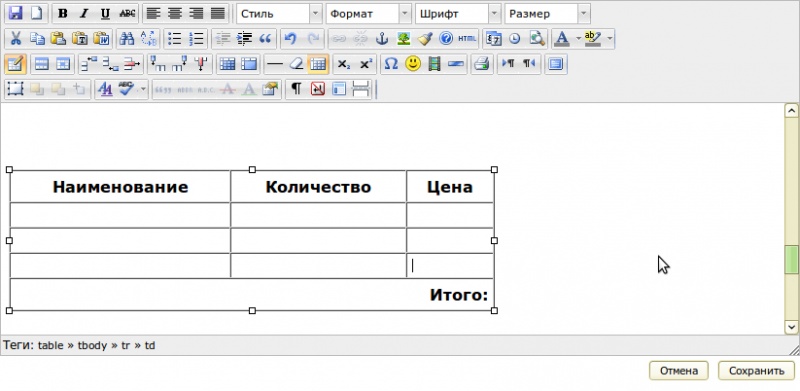
Task: Open the Шрифт font dropdown
Action: pos(458,14)
